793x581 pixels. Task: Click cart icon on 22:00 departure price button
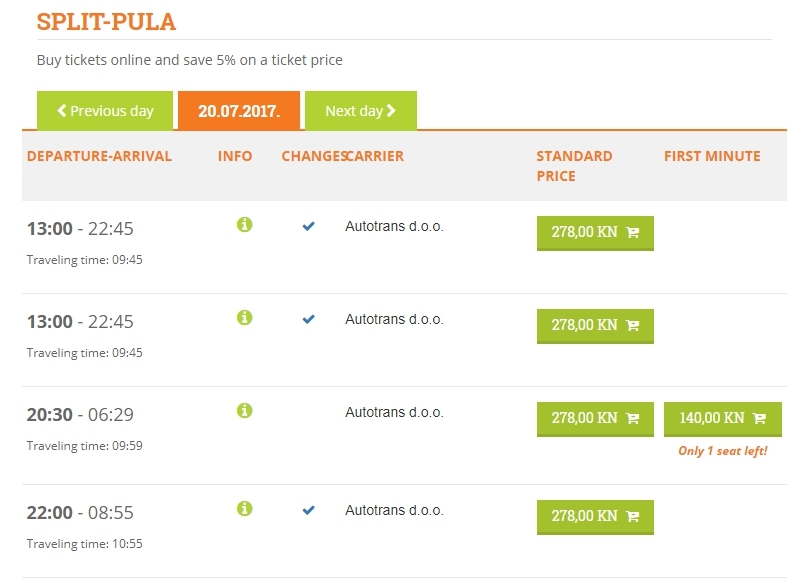tap(633, 516)
